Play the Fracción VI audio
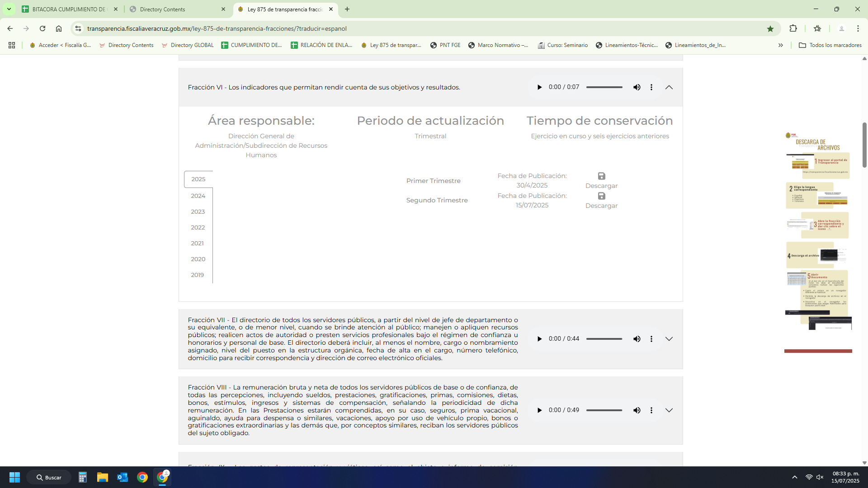Image resolution: width=868 pixels, height=488 pixels. pos(539,87)
